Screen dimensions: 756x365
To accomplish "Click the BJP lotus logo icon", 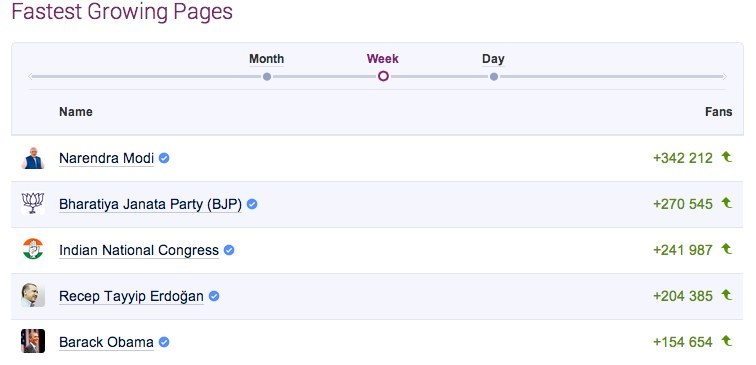I will [x=33, y=204].
